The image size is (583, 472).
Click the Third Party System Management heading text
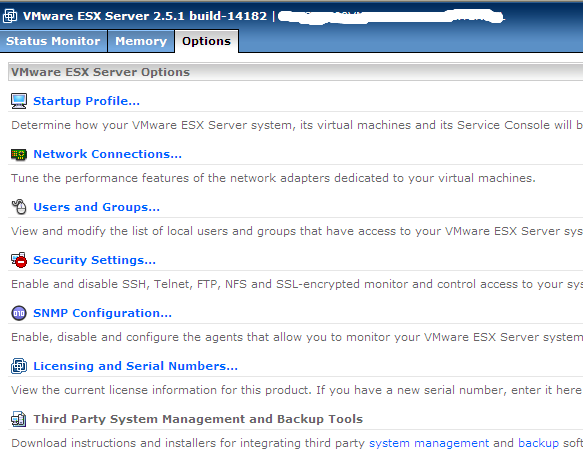pyautogui.click(x=198, y=419)
